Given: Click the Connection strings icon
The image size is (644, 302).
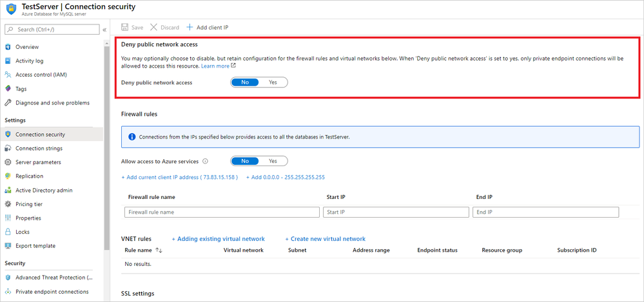Looking at the screenshot, I should [7, 148].
